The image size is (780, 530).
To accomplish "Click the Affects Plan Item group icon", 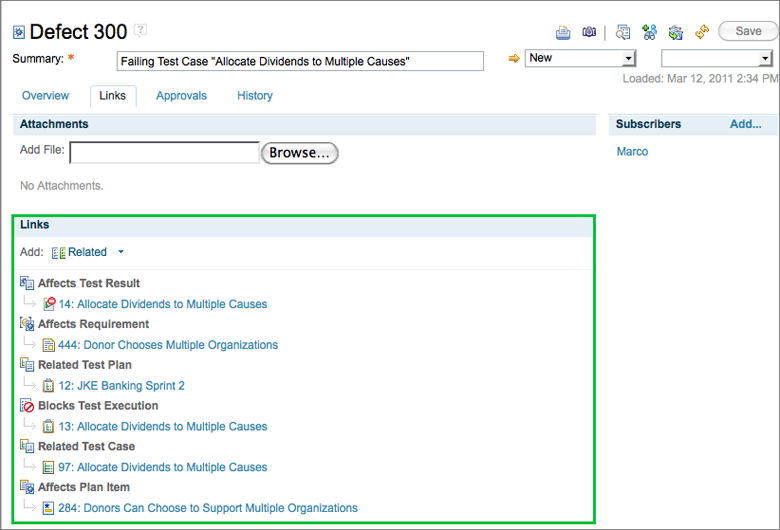I will point(27,487).
